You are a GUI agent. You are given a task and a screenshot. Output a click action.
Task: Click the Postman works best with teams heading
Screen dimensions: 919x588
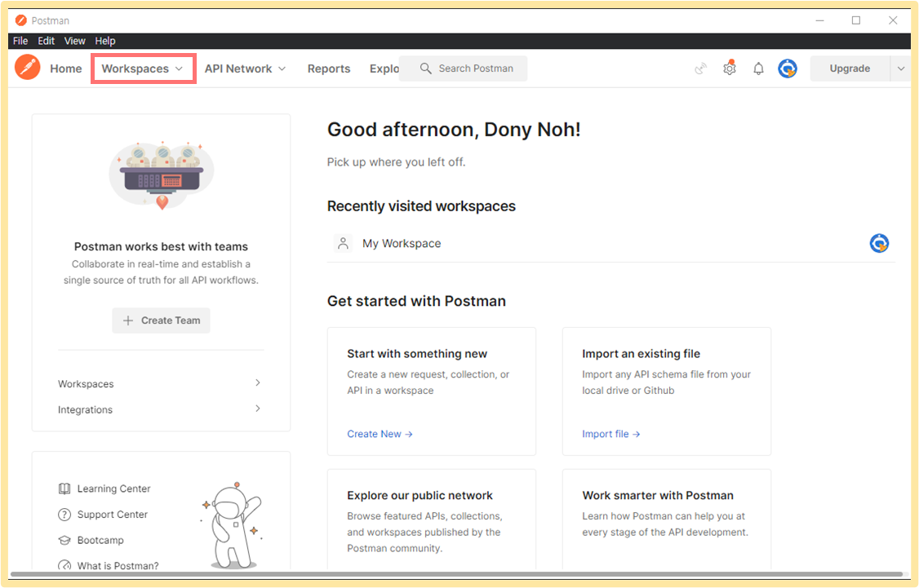tap(161, 246)
